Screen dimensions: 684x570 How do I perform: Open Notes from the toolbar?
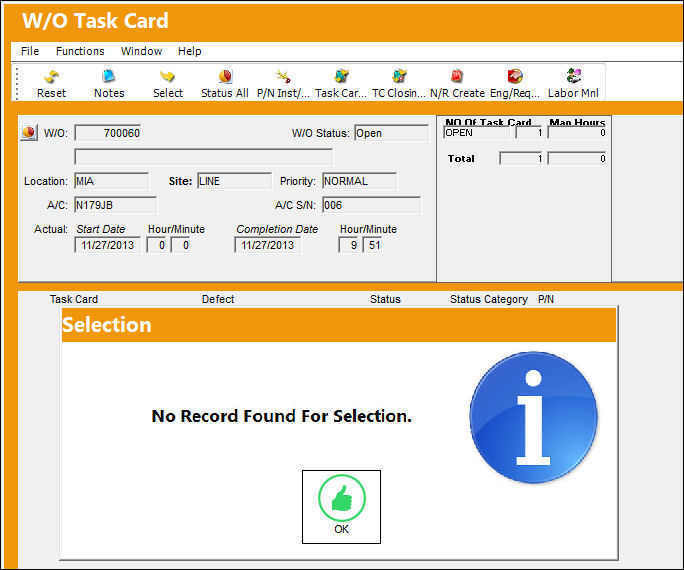tap(109, 83)
